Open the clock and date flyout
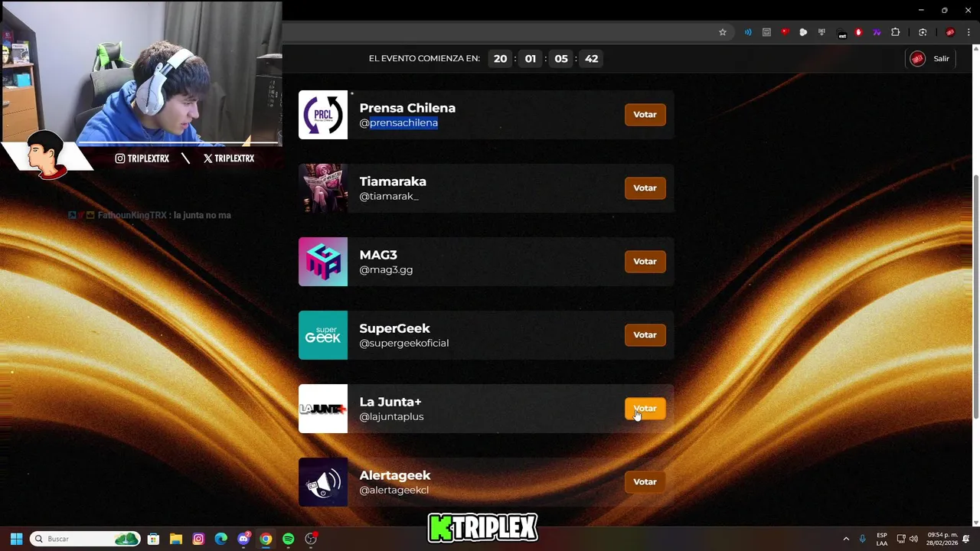980x551 pixels. point(942,539)
